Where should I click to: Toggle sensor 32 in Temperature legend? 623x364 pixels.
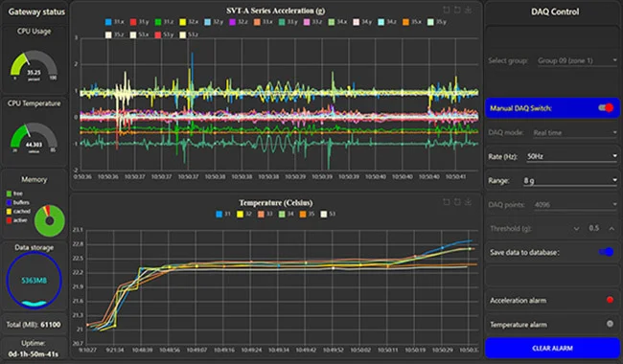(244, 214)
